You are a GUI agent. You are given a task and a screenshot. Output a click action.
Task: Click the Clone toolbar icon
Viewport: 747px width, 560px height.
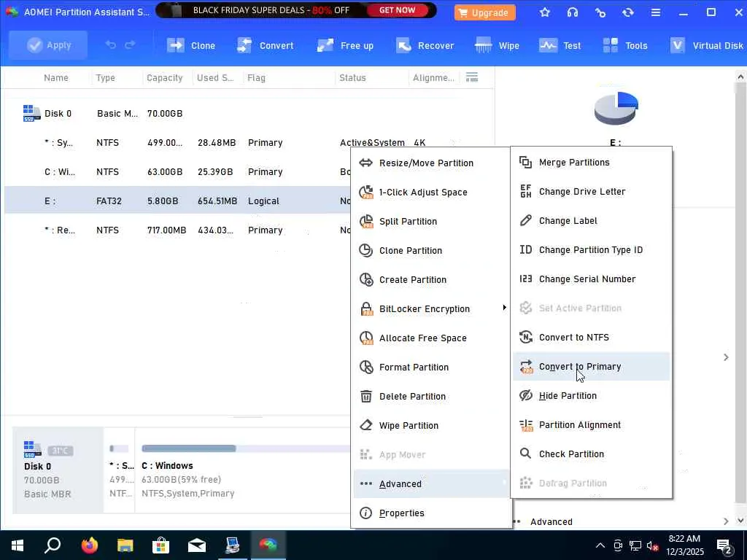pyautogui.click(x=175, y=46)
